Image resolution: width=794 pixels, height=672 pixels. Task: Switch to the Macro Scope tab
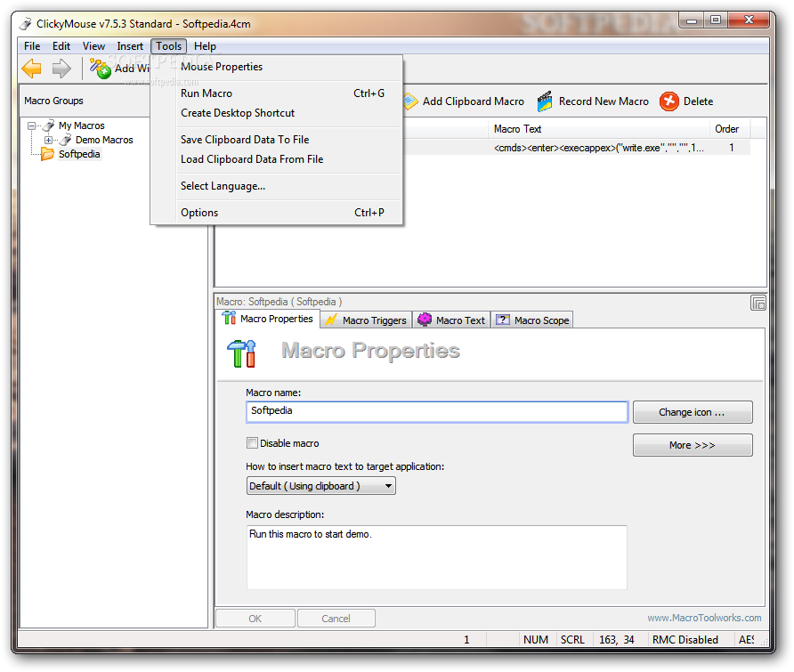(x=532, y=320)
